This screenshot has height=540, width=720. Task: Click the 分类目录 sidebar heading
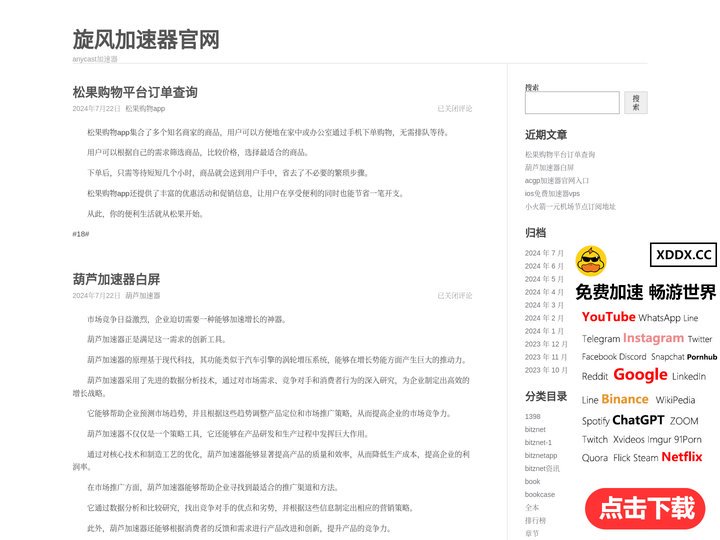click(x=546, y=396)
